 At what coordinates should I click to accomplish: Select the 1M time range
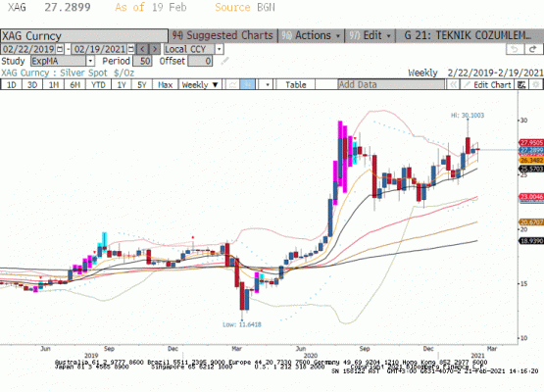[54, 84]
